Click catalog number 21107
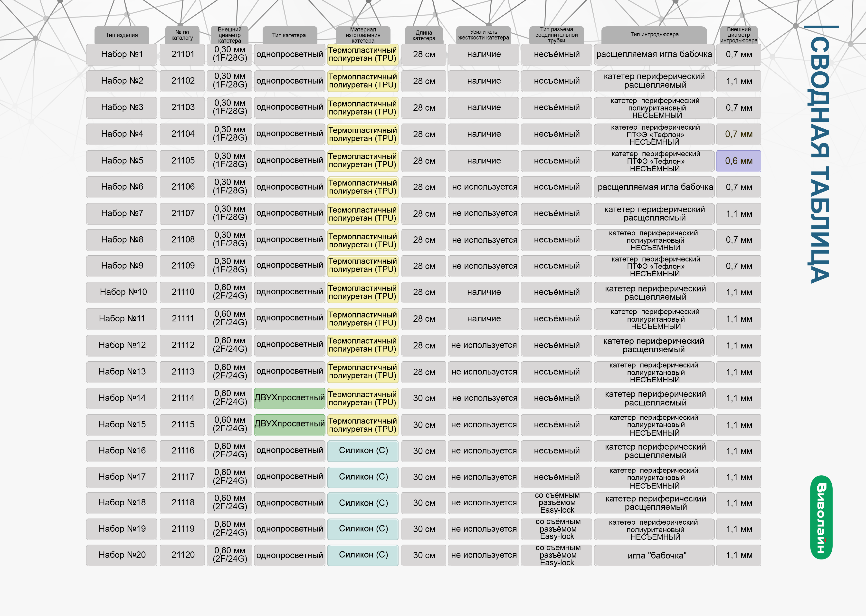Image resolution: width=866 pixels, height=616 pixels. (182, 213)
